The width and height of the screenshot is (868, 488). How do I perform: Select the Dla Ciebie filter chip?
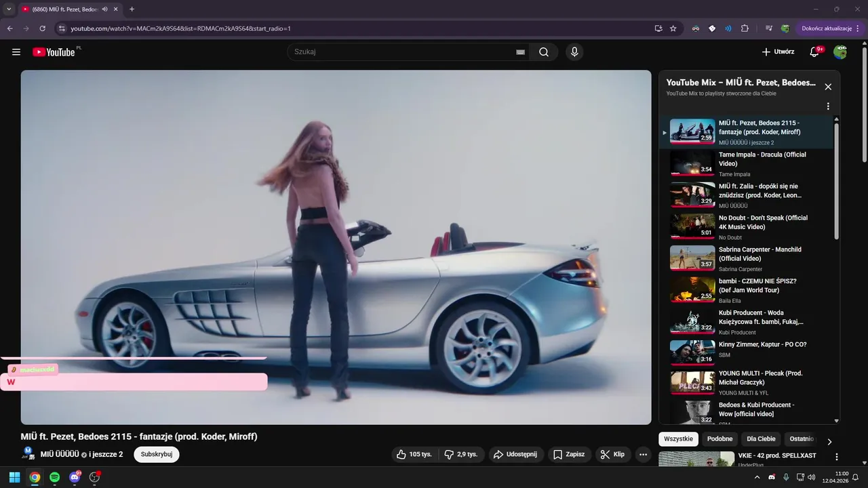(x=761, y=439)
